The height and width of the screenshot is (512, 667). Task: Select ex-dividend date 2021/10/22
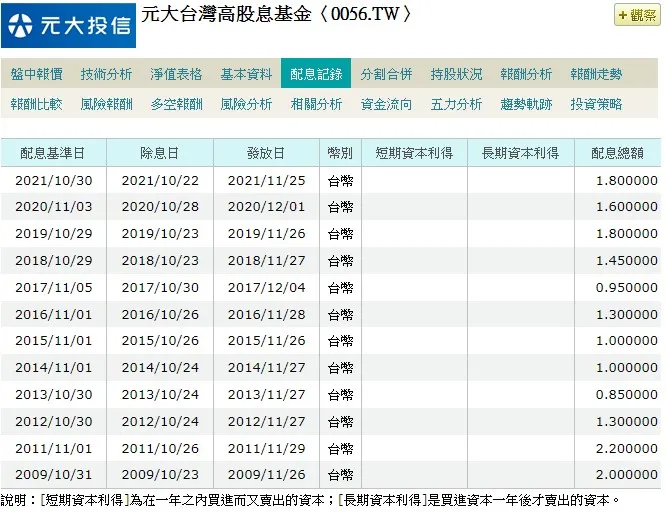[160, 181]
